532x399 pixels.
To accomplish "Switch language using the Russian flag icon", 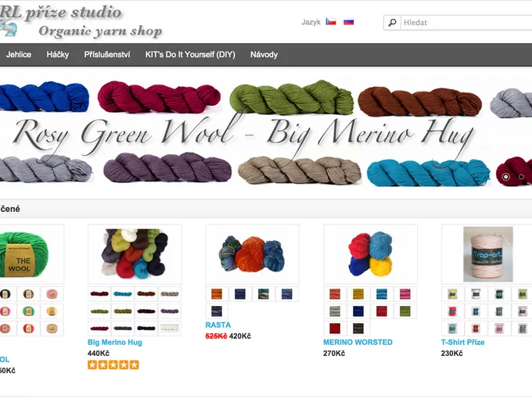I will (x=348, y=22).
